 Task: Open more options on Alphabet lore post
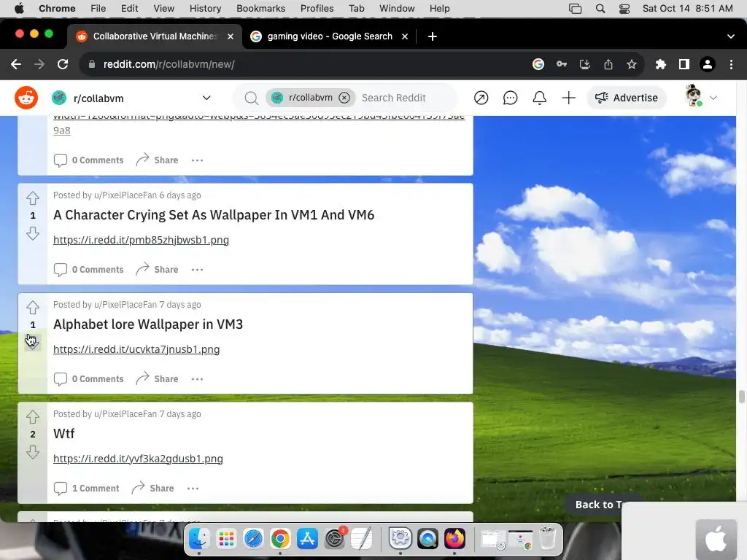pyautogui.click(x=197, y=379)
